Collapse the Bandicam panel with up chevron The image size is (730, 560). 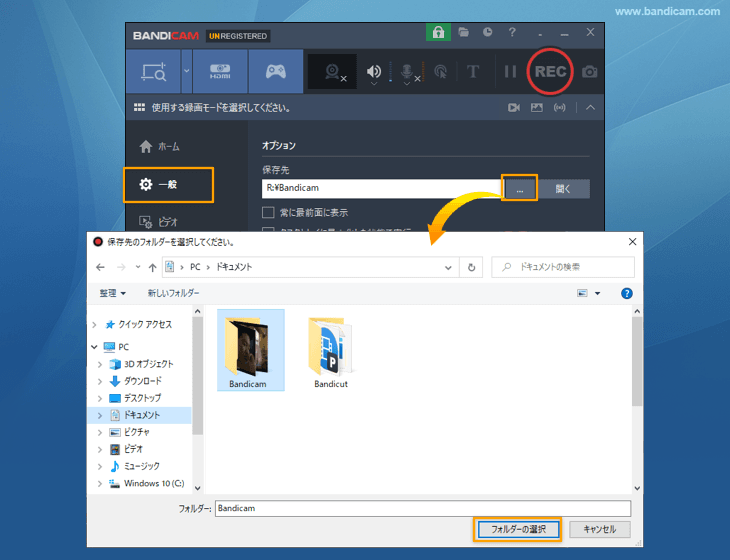coord(590,108)
